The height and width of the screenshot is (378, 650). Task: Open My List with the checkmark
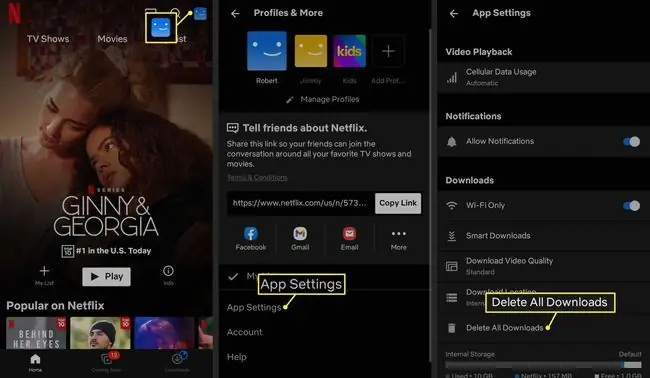click(x=324, y=276)
